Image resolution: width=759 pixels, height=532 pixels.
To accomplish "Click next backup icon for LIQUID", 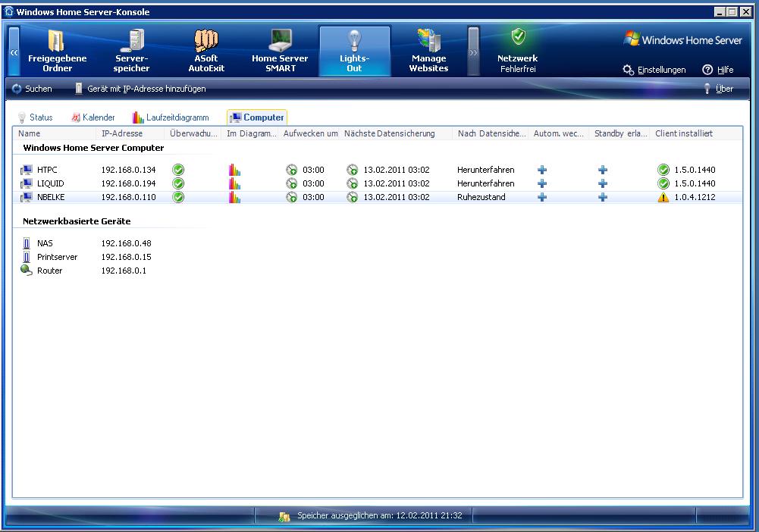I will click(x=353, y=183).
